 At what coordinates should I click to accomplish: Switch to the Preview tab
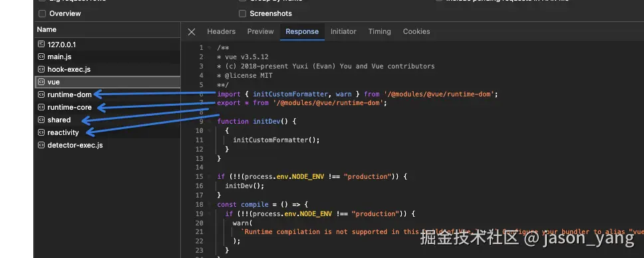(260, 32)
